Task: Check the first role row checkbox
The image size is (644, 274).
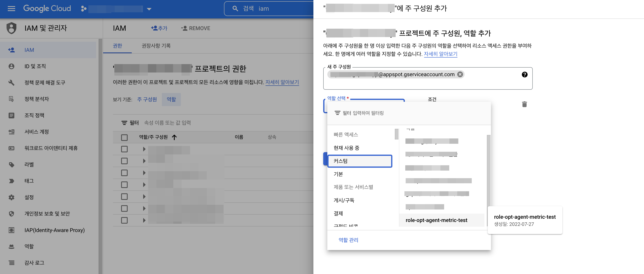Action: (124, 149)
